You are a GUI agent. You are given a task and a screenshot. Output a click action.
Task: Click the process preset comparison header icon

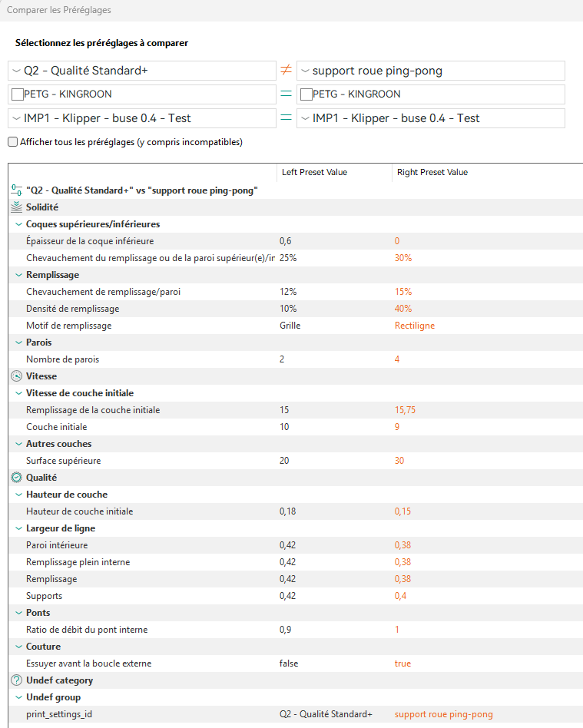[x=16, y=190]
